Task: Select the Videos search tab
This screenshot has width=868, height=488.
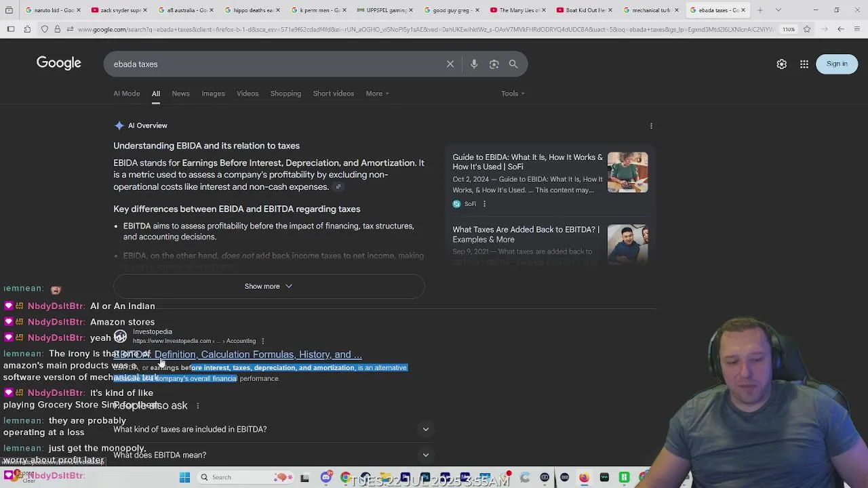Action: pyautogui.click(x=248, y=94)
